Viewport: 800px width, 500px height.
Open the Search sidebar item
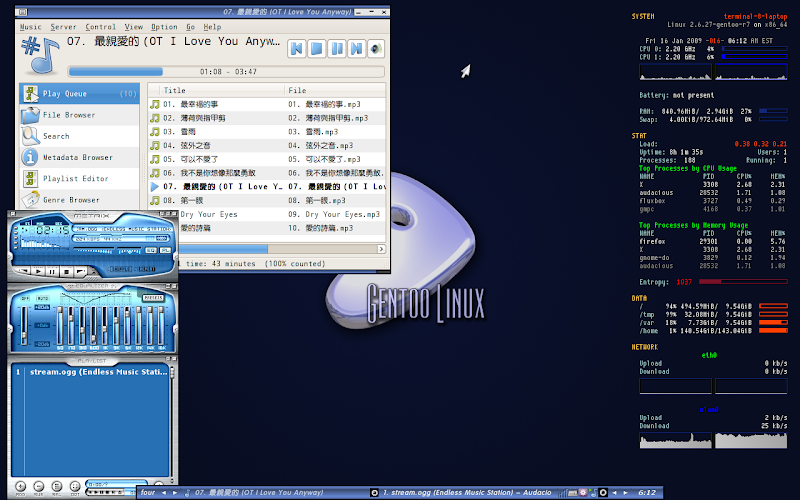click(56, 136)
